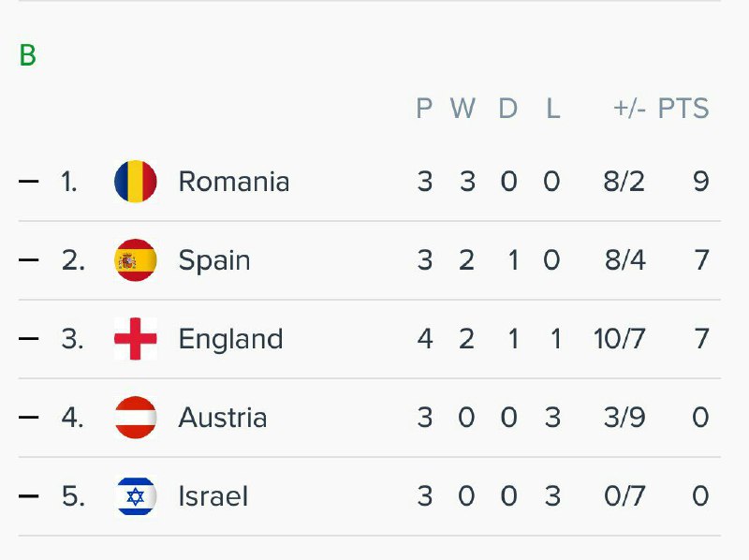This screenshot has width=749, height=560.
Task: Open the Spain team link
Action: pos(213,260)
